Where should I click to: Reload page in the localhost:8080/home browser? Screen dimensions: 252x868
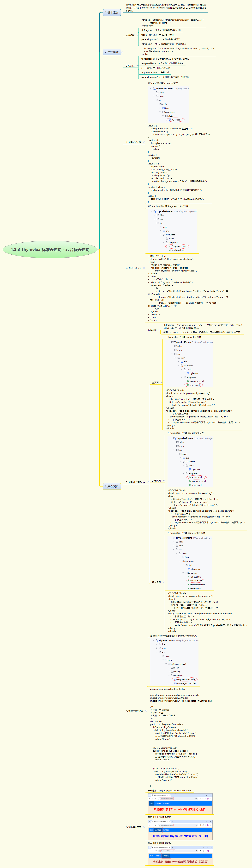(156, 799)
